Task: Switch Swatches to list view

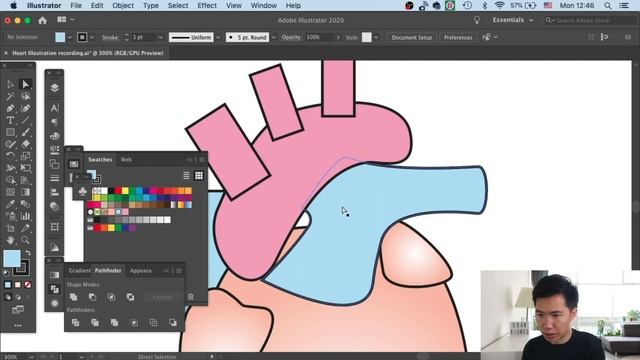Action: 187,176
